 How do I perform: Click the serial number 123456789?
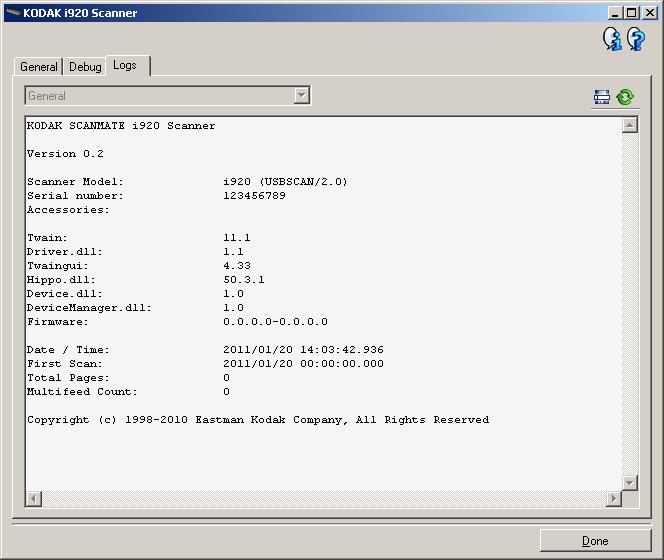click(x=255, y=196)
